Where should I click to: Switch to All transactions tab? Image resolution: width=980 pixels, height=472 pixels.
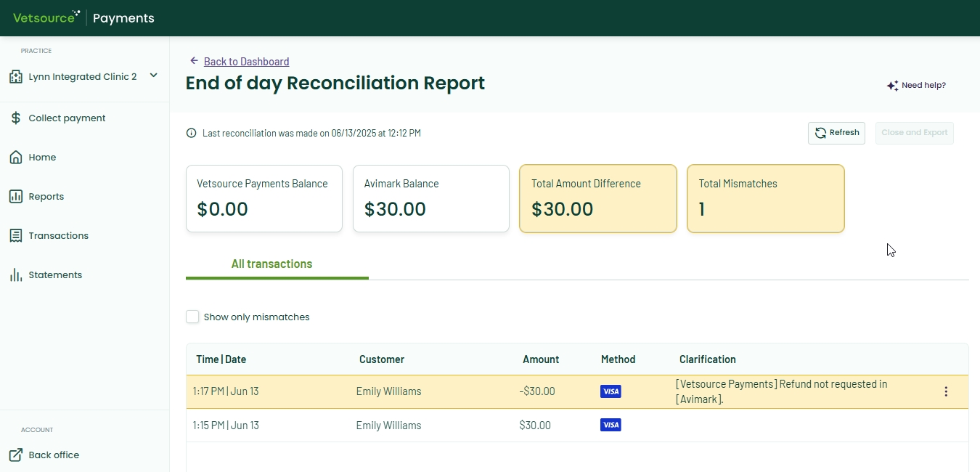click(271, 264)
